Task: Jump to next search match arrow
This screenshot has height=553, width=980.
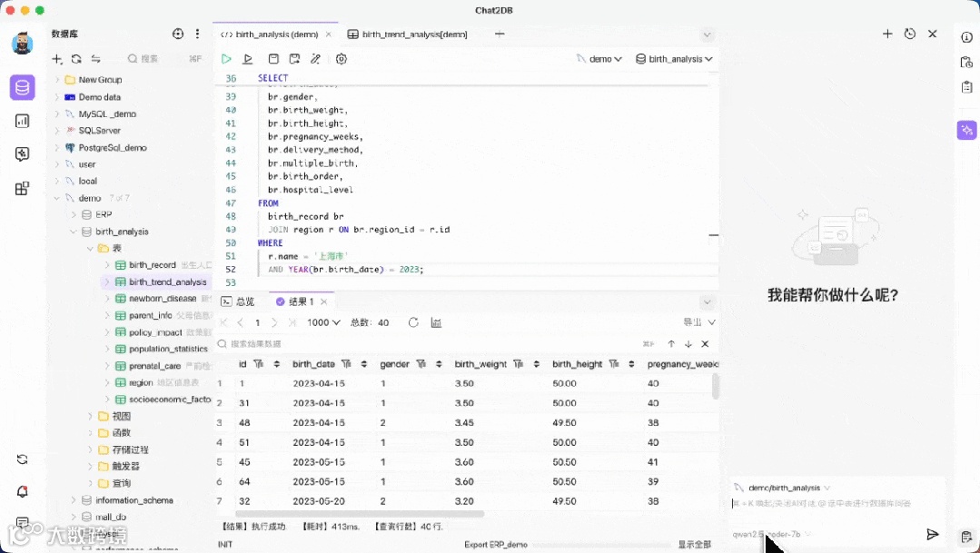Action: click(x=688, y=343)
